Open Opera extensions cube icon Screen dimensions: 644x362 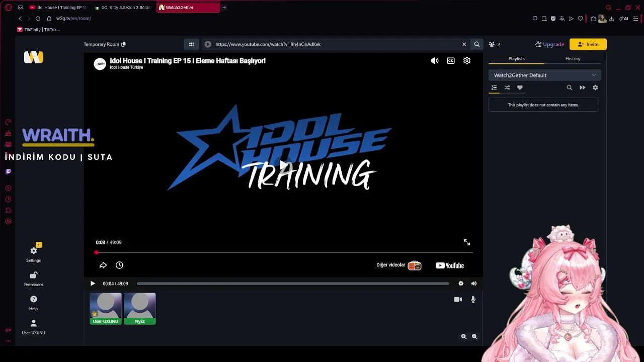pos(594,19)
